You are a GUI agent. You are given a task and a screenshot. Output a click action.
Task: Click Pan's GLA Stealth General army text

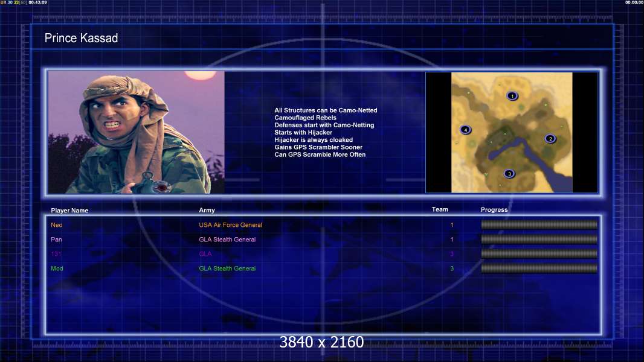pyautogui.click(x=227, y=240)
